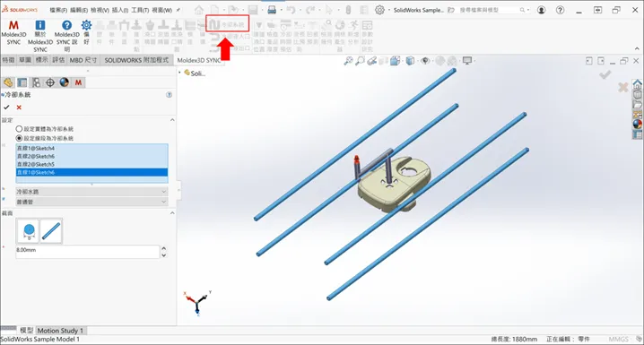The height and width of the screenshot is (345, 644).
Task: Click the user account login icon
Action: (x=542, y=10)
